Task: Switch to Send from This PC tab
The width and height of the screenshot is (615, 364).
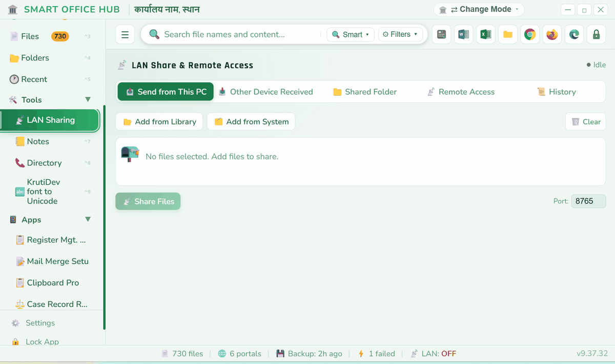Action: (166, 92)
